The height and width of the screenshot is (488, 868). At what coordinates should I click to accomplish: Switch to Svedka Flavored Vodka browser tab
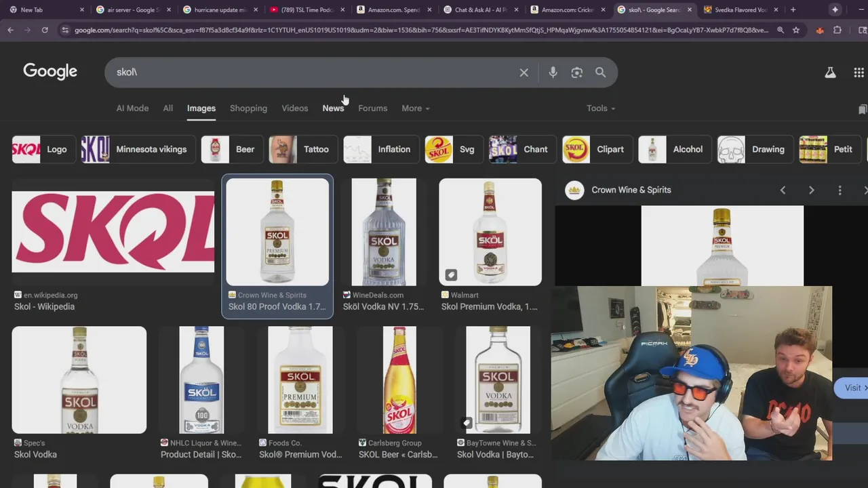pos(741,9)
